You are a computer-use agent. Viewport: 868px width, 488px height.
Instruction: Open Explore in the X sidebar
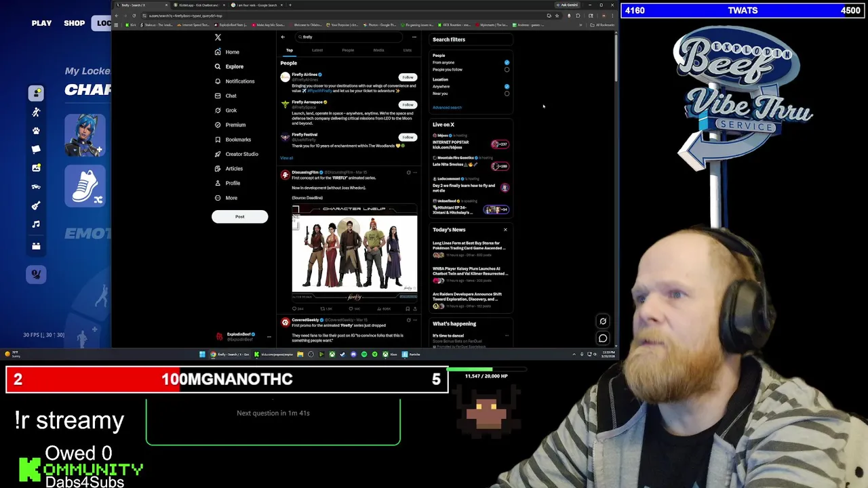229,66
